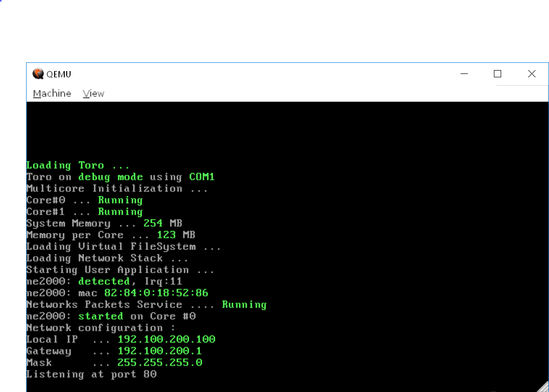Click the QEMU application icon in title bar
549x392 pixels.
pyautogui.click(x=38, y=74)
